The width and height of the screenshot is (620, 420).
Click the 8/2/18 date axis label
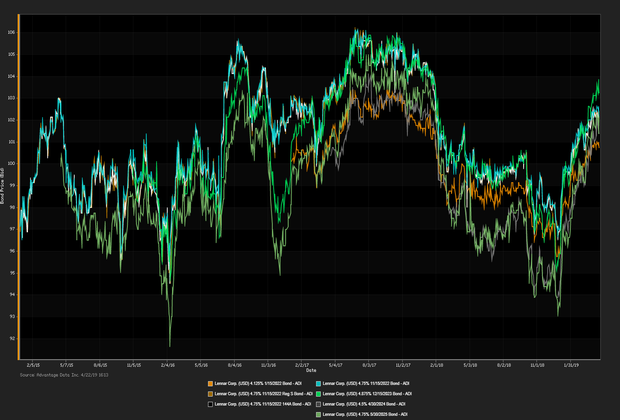504,365
